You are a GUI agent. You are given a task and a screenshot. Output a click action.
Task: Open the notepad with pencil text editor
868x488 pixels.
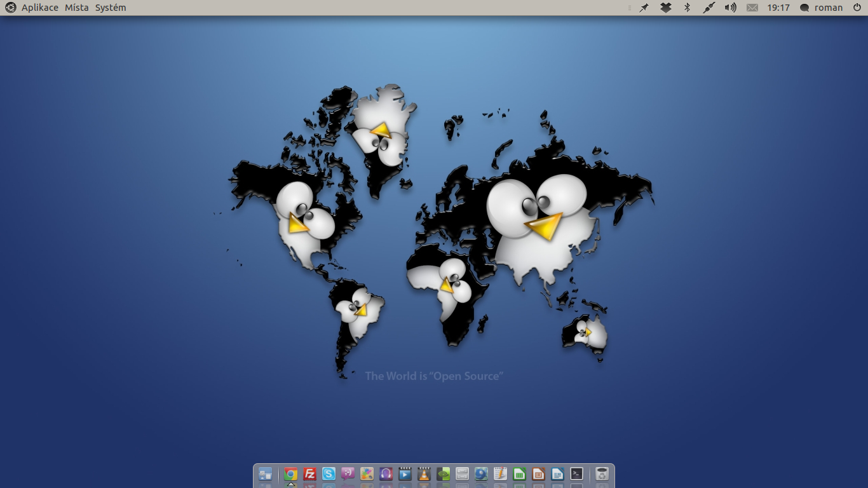500,474
